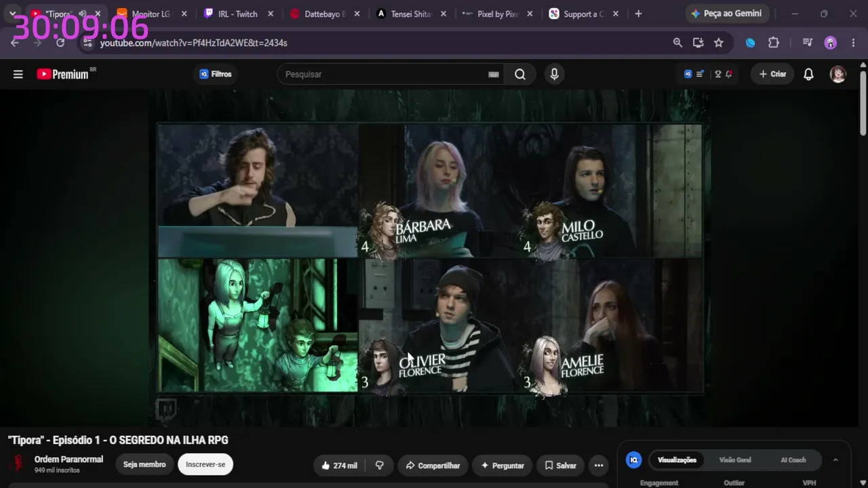Screen dimensions: 868x488
Task: Click the blue extension icon in toolbar
Action: click(x=751, y=43)
